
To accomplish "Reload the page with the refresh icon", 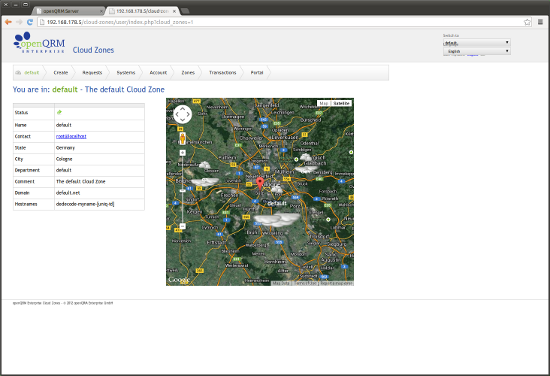I will [30, 22].
